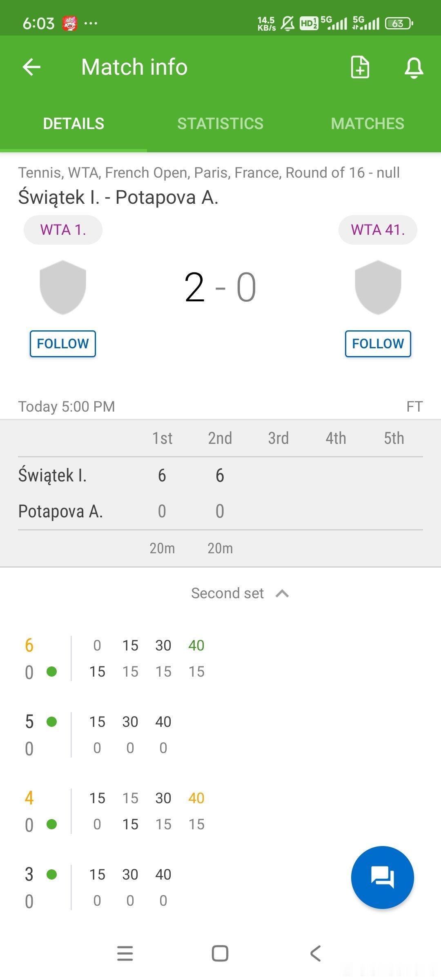Tap the WTA 1. ranking badge

pos(63,230)
